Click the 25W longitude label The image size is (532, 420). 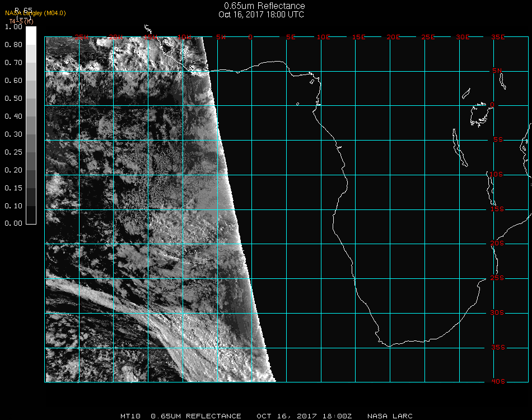[x=81, y=37]
